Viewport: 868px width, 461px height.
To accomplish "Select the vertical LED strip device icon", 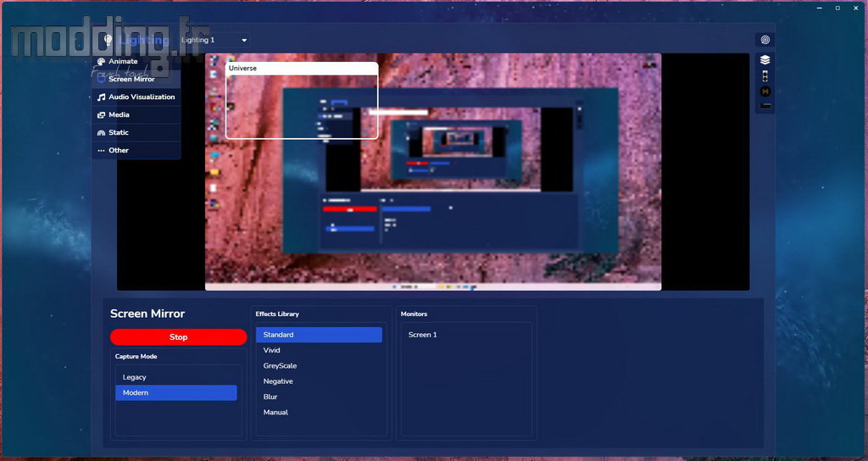I will point(765,76).
